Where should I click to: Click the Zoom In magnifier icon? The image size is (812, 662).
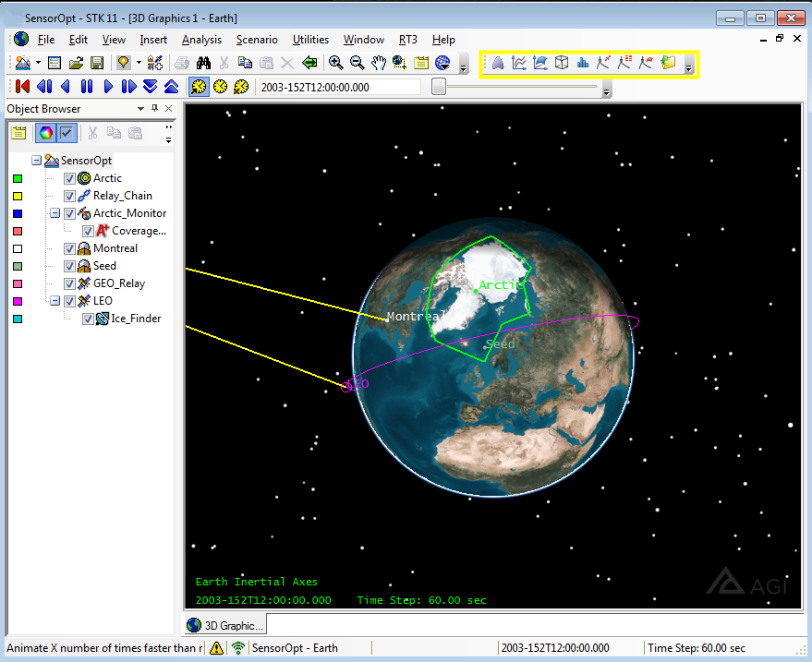coord(335,63)
